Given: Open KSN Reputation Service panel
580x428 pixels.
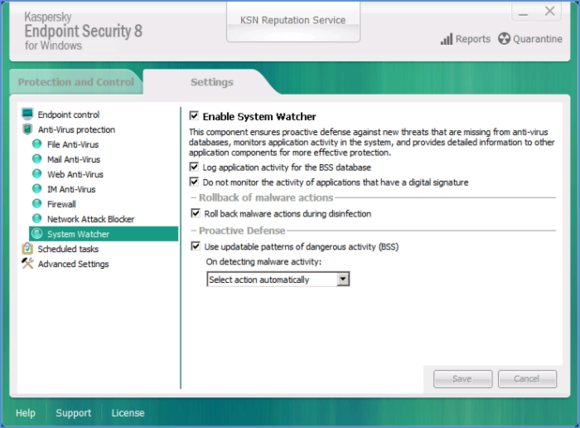Looking at the screenshot, I should pos(293,20).
